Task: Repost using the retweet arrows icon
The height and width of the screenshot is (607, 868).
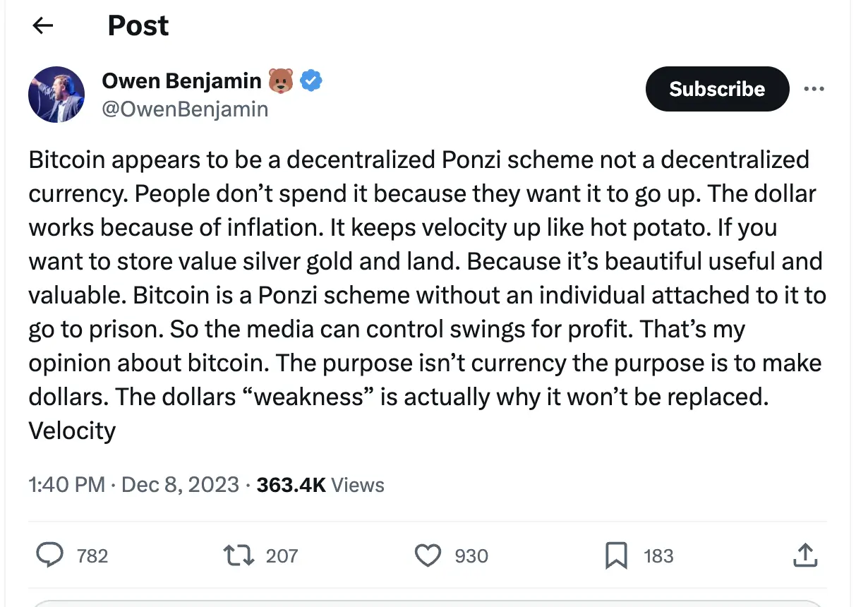Action: coord(239,555)
